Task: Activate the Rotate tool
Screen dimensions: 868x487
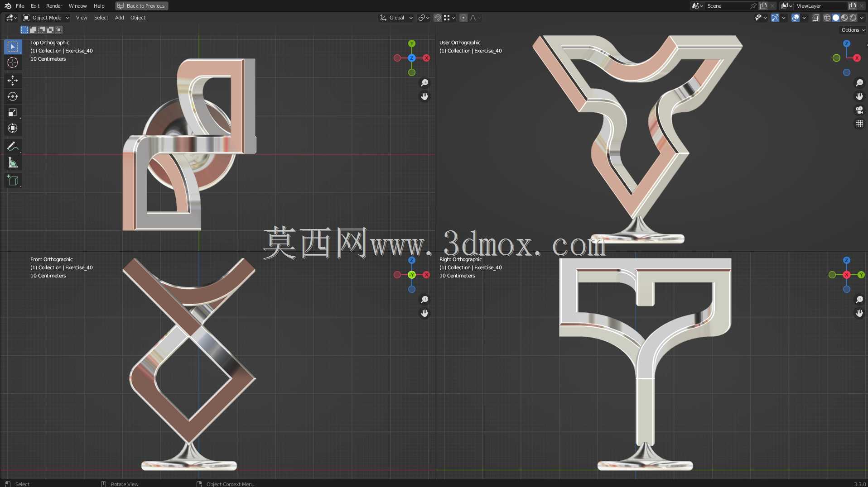Action: 13,96
